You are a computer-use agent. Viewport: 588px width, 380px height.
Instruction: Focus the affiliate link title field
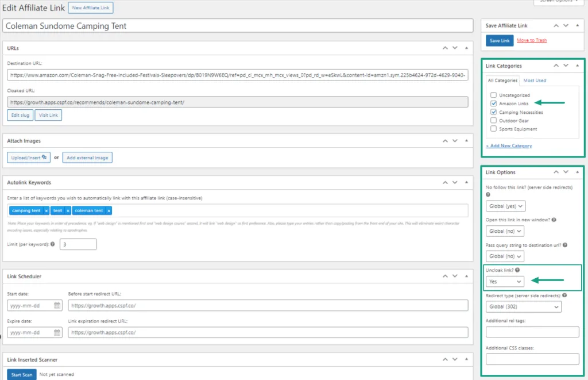[238, 26]
